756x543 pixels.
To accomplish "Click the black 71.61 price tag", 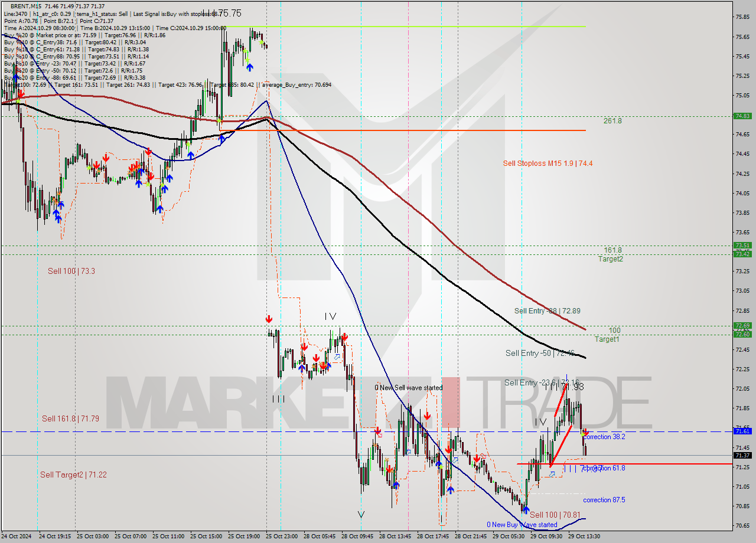I will (x=742, y=431).
